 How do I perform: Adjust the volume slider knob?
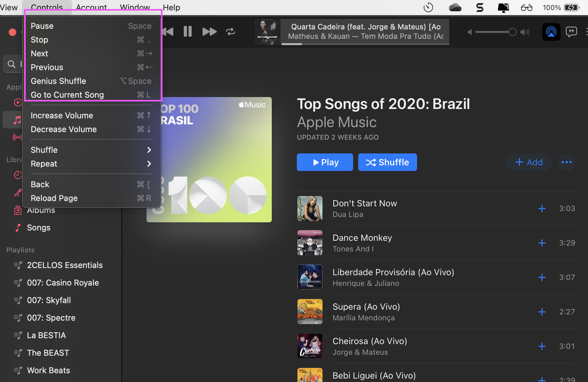pyautogui.click(x=512, y=32)
